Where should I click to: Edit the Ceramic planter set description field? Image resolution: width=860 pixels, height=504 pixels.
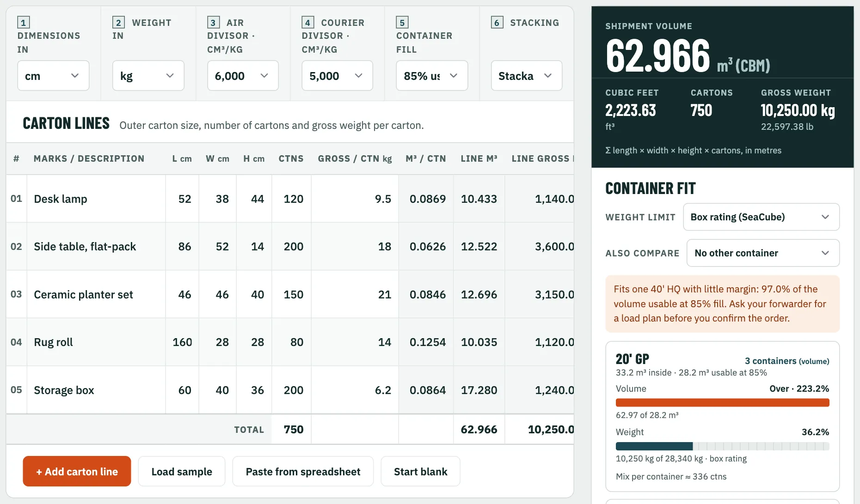[96, 295]
